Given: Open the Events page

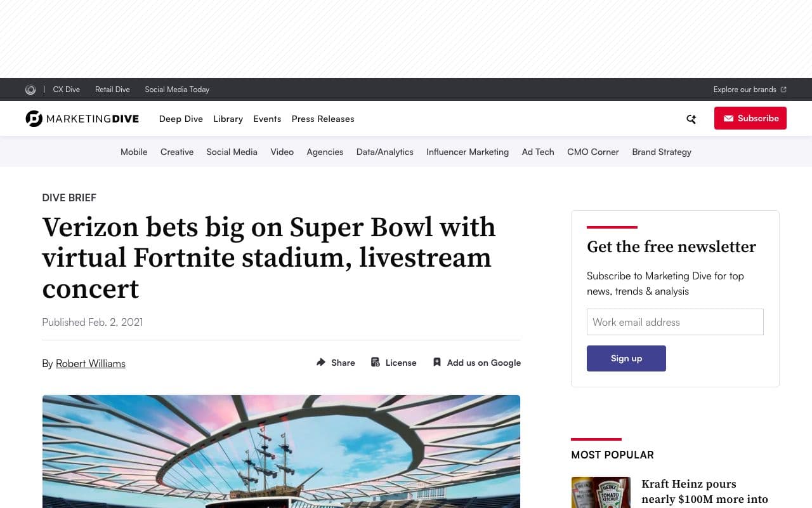Looking at the screenshot, I should pos(267,119).
